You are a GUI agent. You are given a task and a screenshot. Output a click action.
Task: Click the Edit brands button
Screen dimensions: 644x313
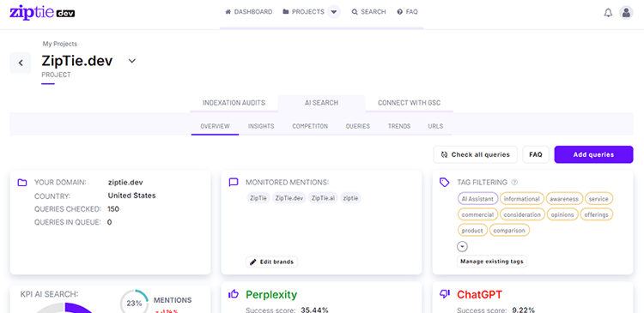click(271, 262)
